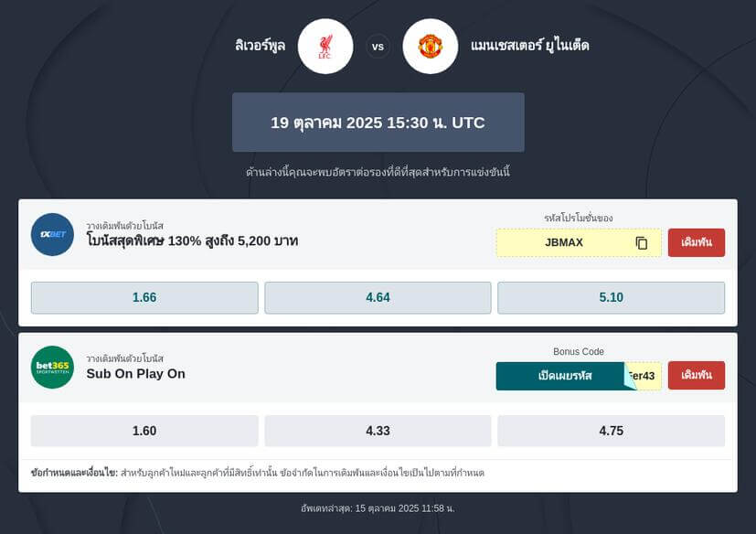
Task: Click the bet365 bookmaker logo
Action: click(x=52, y=367)
